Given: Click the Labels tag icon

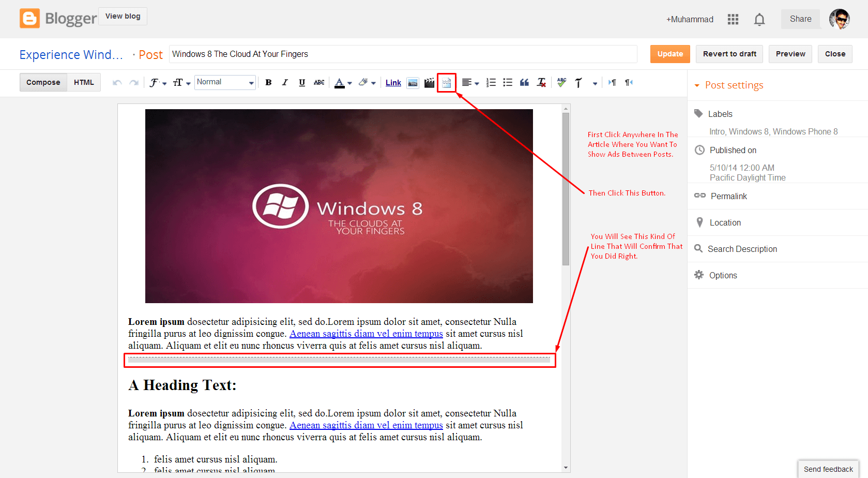Looking at the screenshot, I should click(x=698, y=113).
